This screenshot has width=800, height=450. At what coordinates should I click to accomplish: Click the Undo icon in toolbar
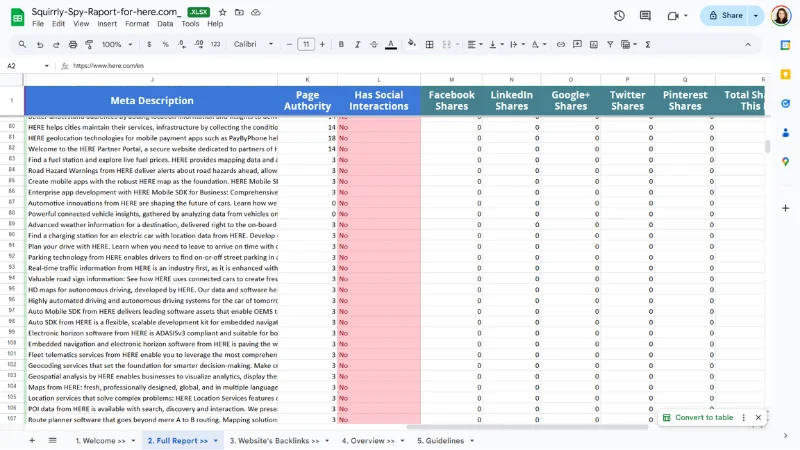coord(40,44)
